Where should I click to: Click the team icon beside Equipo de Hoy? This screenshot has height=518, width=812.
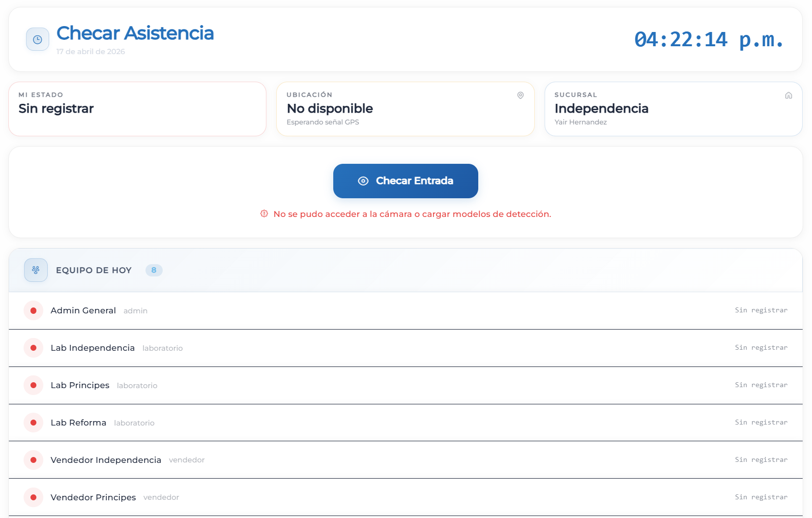click(x=35, y=270)
